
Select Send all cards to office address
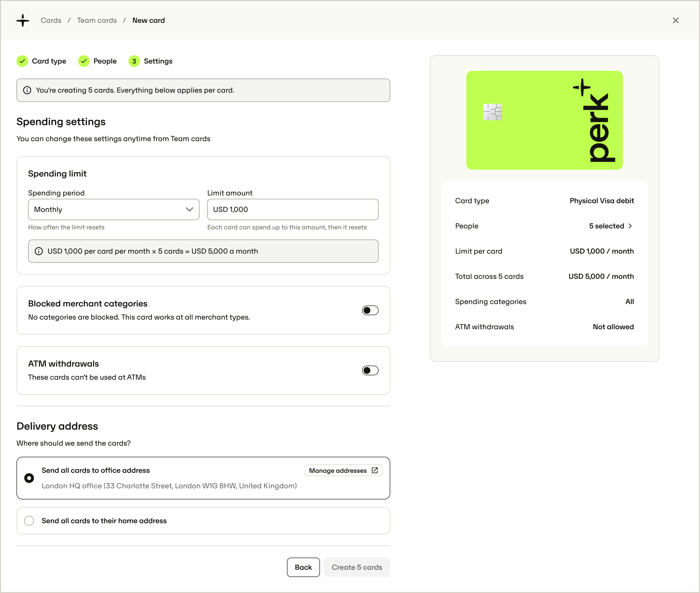point(203,478)
